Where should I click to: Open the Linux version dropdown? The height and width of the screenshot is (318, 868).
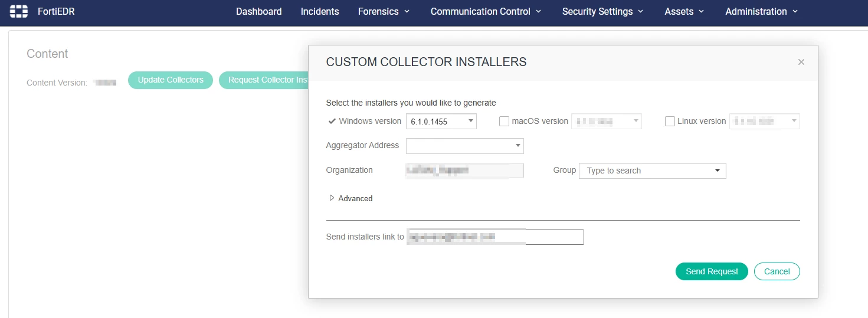click(765, 122)
